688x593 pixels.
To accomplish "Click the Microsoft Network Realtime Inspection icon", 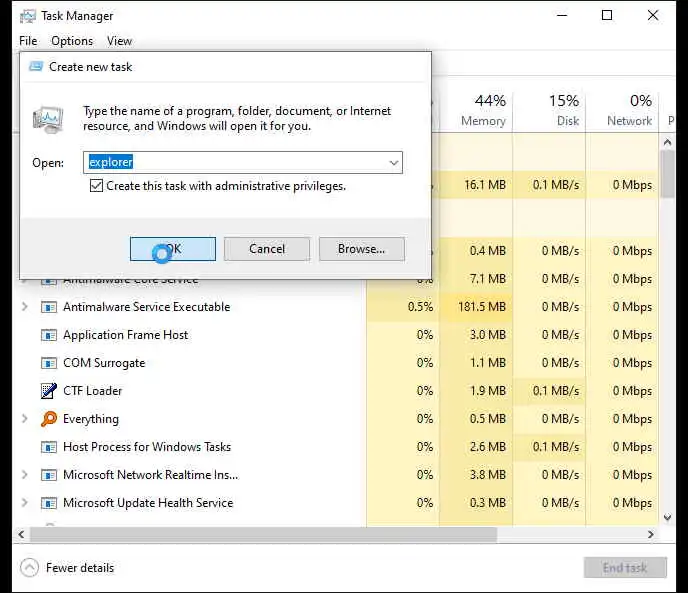I will click(x=49, y=475).
